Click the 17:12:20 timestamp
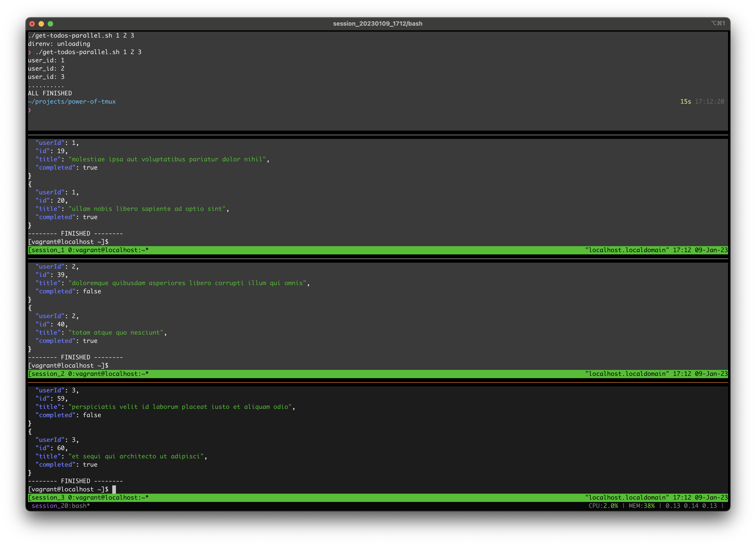The image size is (756, 545). click(709, 101)
